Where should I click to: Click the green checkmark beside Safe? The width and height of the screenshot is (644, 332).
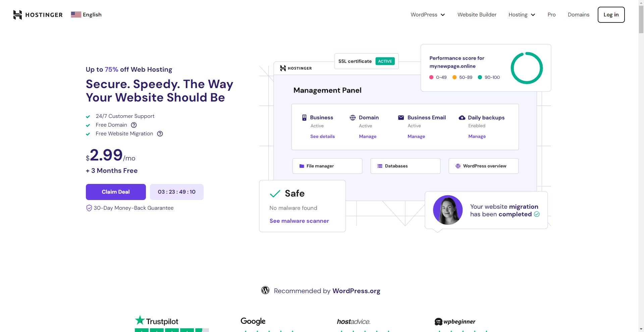(x=275, y=194)
